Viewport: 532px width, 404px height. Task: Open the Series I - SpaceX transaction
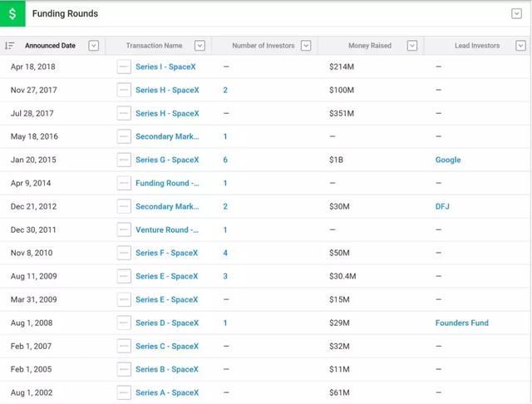tap(166, 67)
